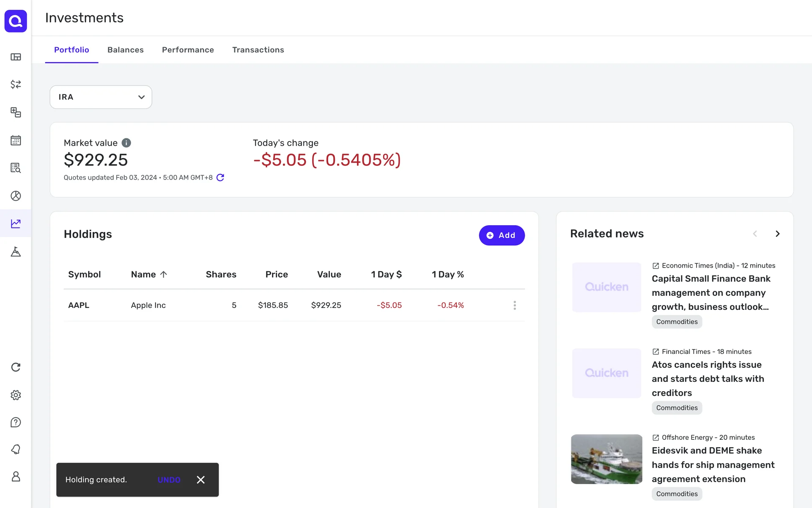Switch to the Transactions tab
The width and height of the screenshot is (812, 508).
pos(258,50)
